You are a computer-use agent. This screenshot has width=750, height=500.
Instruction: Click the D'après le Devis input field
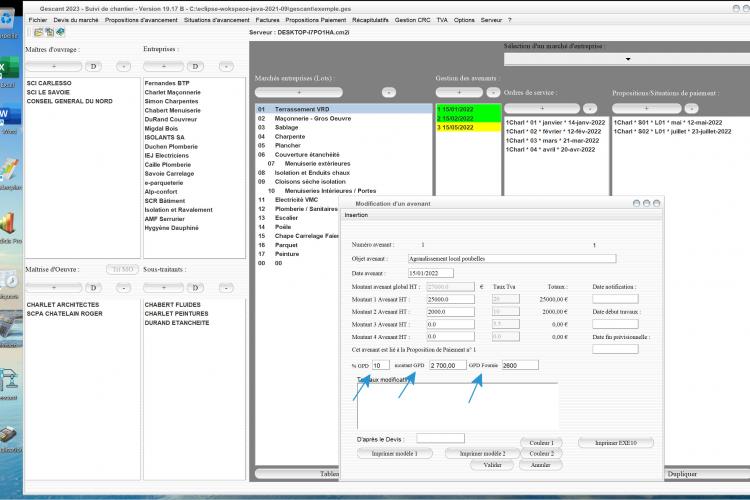point(440,438)
